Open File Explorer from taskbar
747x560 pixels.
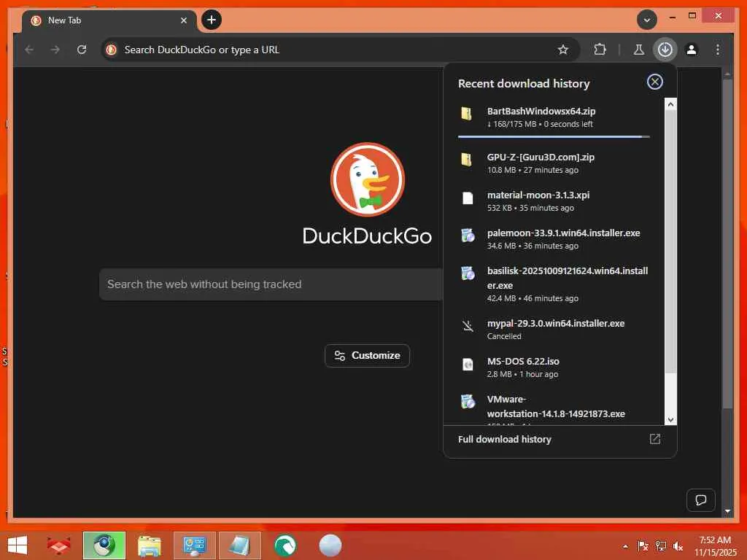tap(149, 545)
